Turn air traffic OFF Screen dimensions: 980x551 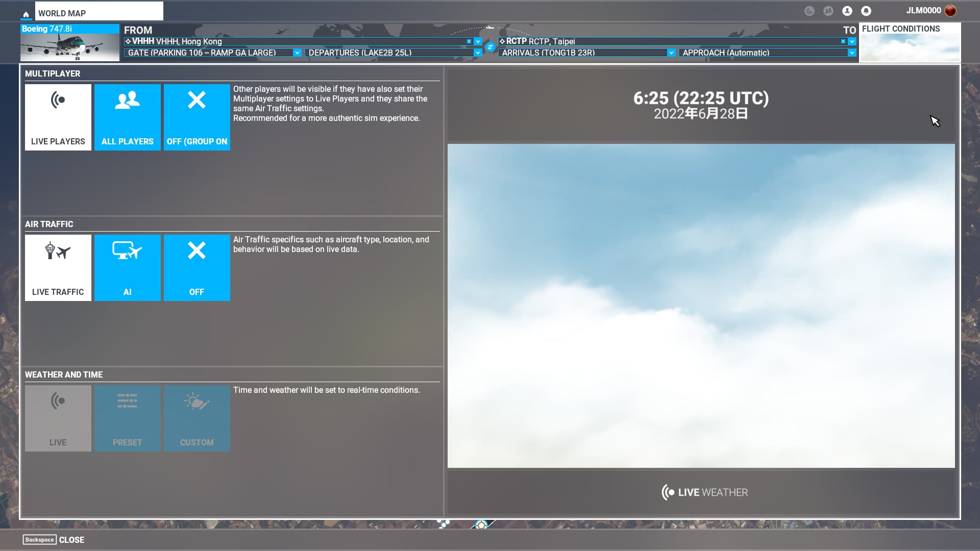197,268
